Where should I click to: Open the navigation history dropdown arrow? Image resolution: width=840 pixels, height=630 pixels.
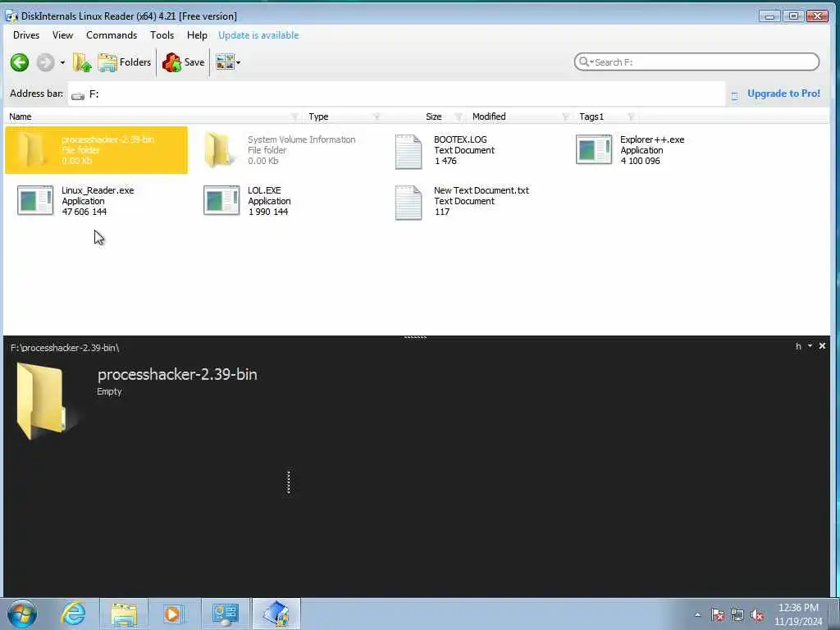click(x=62, y=62)
